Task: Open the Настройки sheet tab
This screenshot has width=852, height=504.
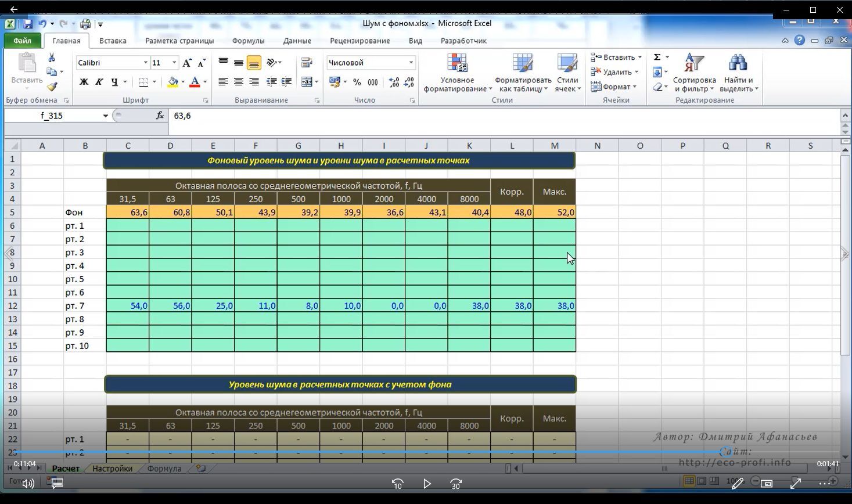Action: click(x=112, y=468)
